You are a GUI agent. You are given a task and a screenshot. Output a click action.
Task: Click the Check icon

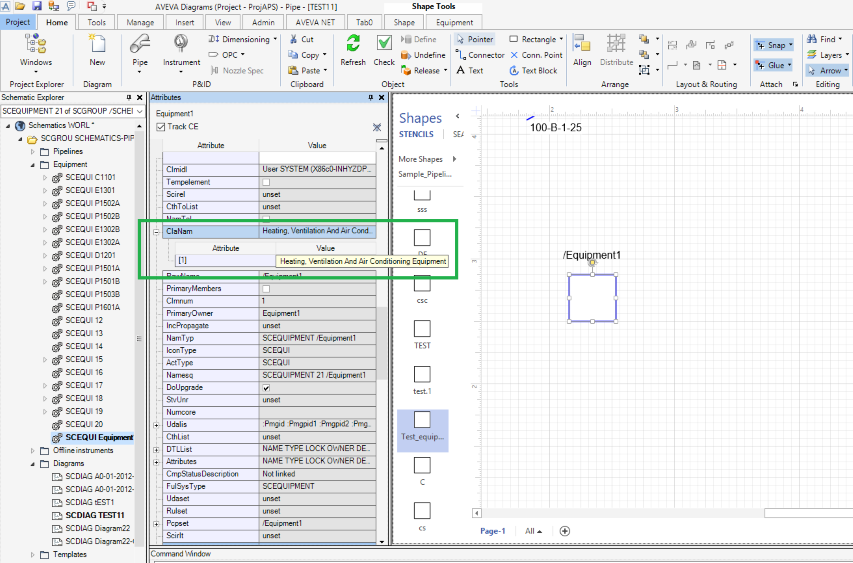point(384,44)
